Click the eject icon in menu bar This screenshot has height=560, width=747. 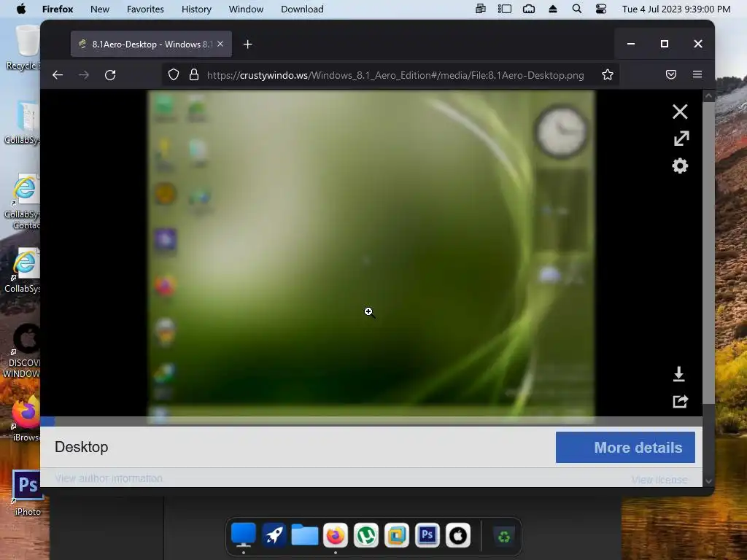point(553,9)
